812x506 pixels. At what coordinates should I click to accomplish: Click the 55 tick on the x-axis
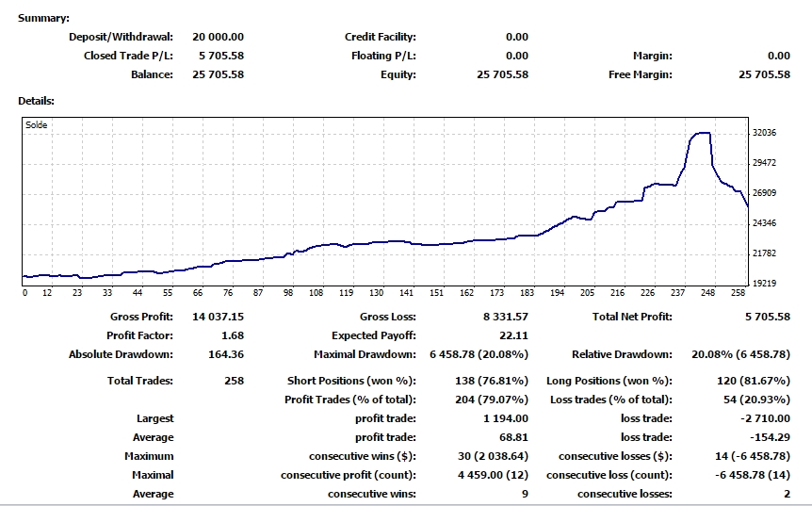(168, 293)
